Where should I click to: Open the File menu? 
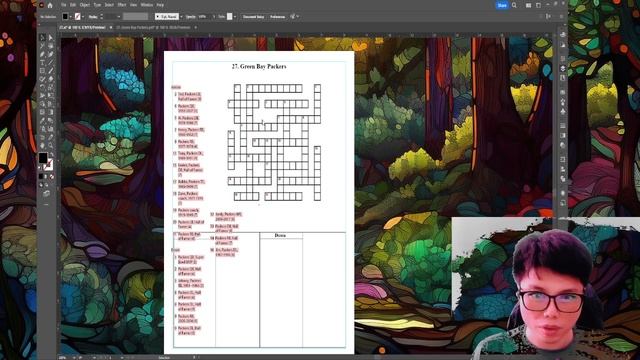click(x=64, y=5)
